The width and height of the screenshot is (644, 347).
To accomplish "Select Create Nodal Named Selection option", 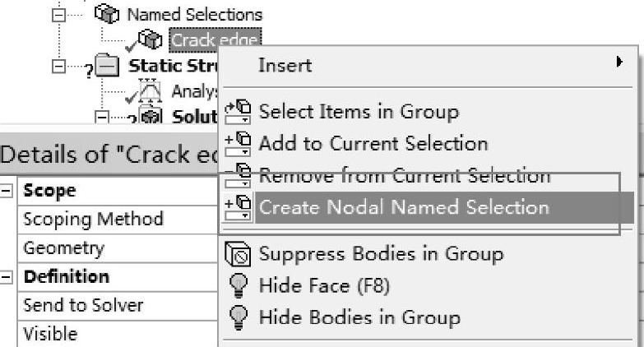I will [x=404, y=207].
